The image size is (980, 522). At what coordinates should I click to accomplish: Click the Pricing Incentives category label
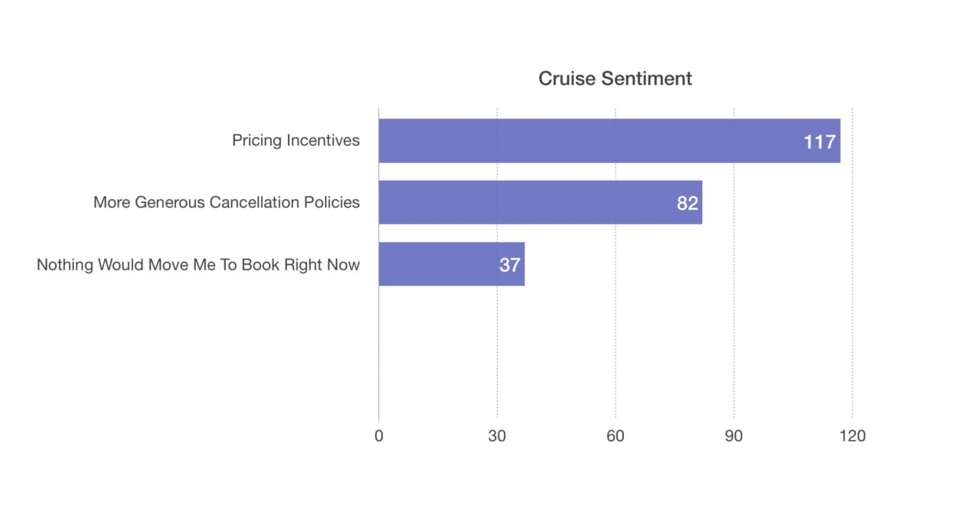click(x=296, y=141)
